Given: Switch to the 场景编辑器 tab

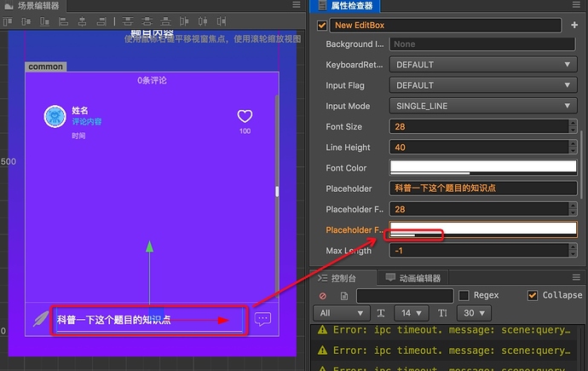Looking at the screenshot, I should (32, 6).
